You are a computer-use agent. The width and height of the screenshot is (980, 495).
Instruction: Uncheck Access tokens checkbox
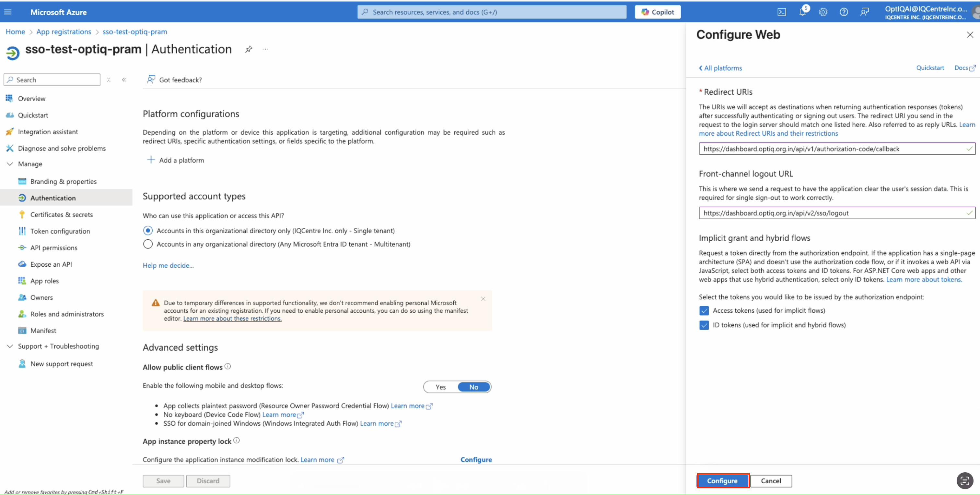[704, 310]
